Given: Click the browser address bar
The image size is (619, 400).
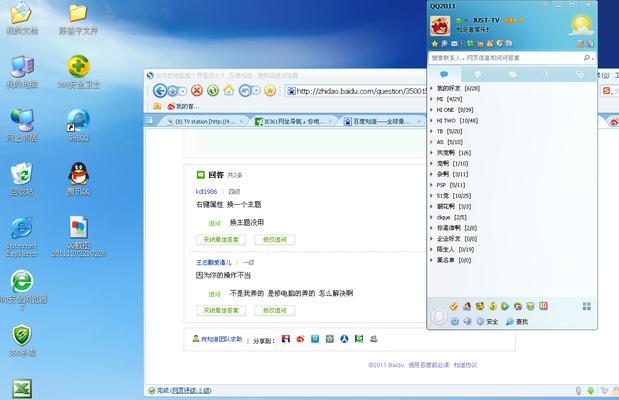Looking at the screenshot, I should pos(355,91).
